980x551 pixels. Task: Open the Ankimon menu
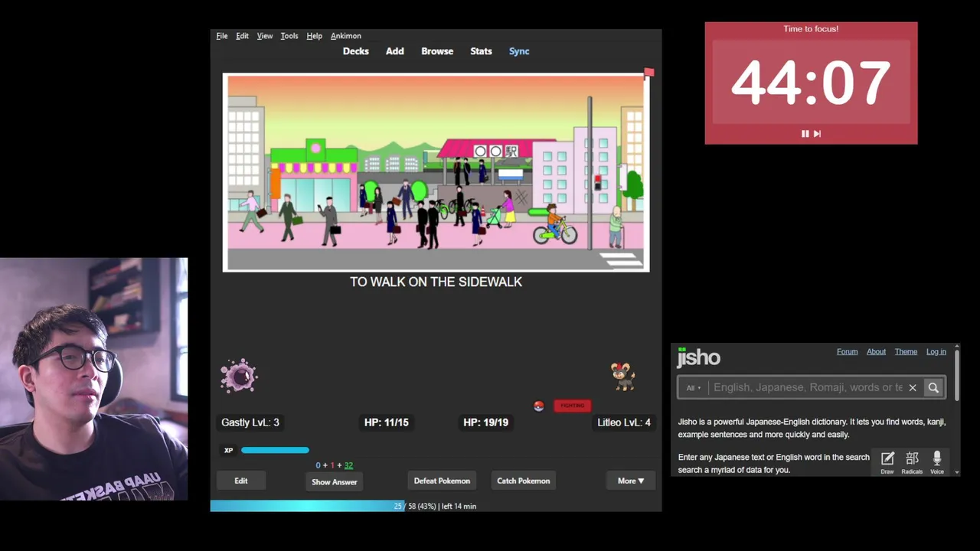point(346,36)
